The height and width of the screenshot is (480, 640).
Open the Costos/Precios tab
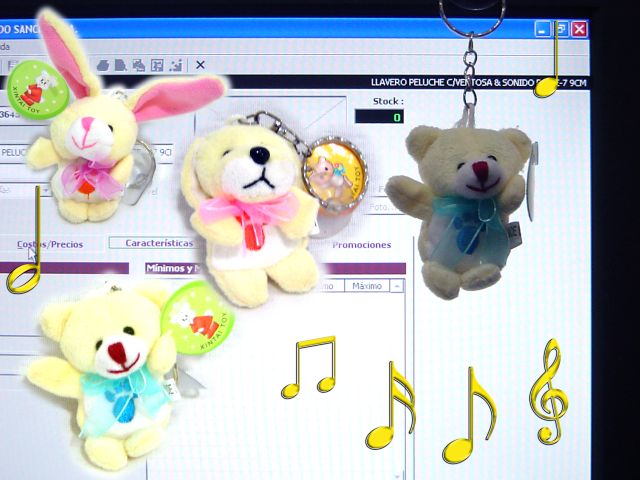(50, 244)
